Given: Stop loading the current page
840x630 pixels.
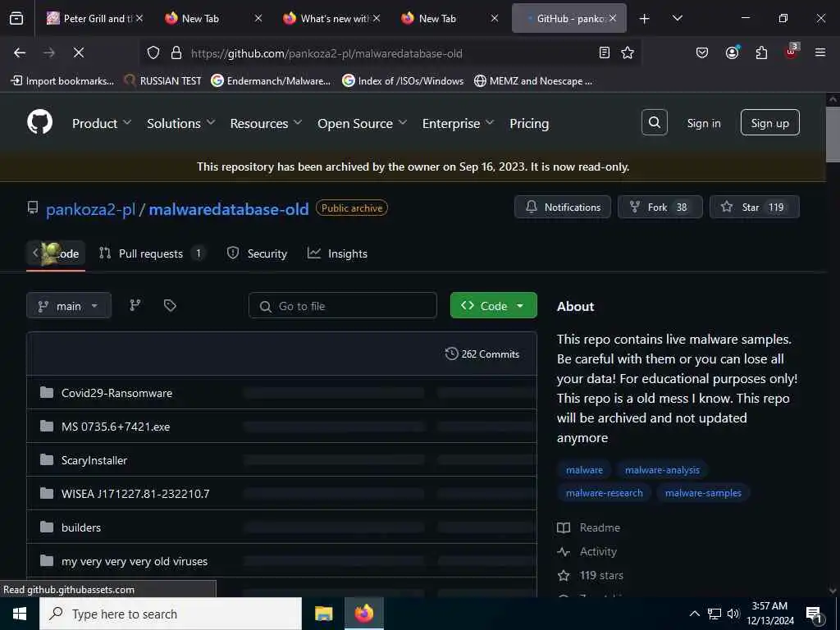Looking at the screenshot, I should coord(78,52).
